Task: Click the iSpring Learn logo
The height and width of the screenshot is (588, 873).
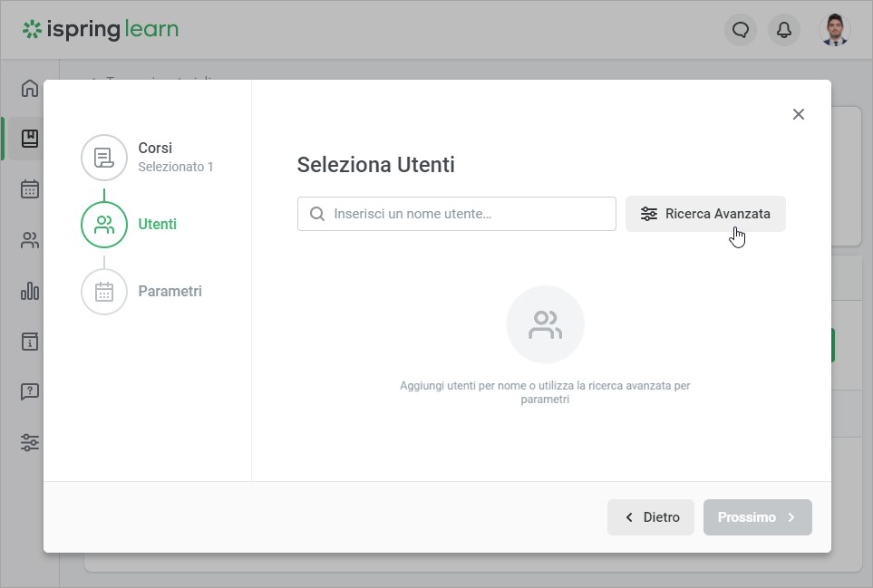Action: 101,30
